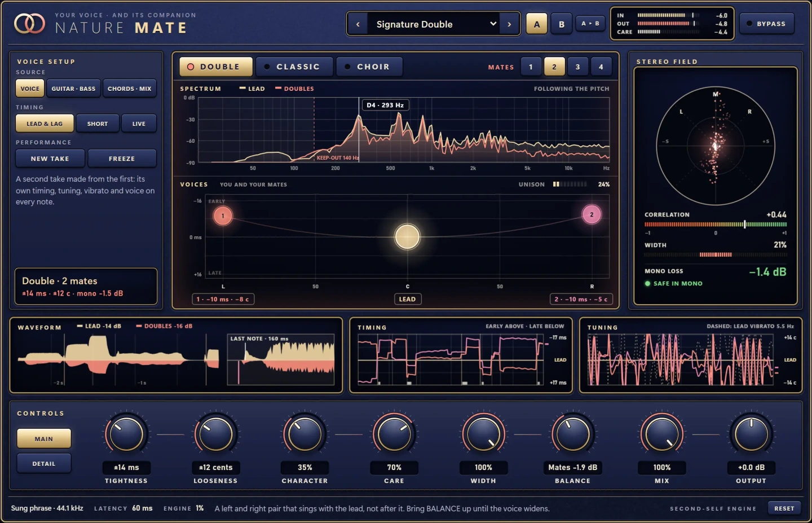
Task: Click the LEAD label under voices
Action: pos(407,299)
